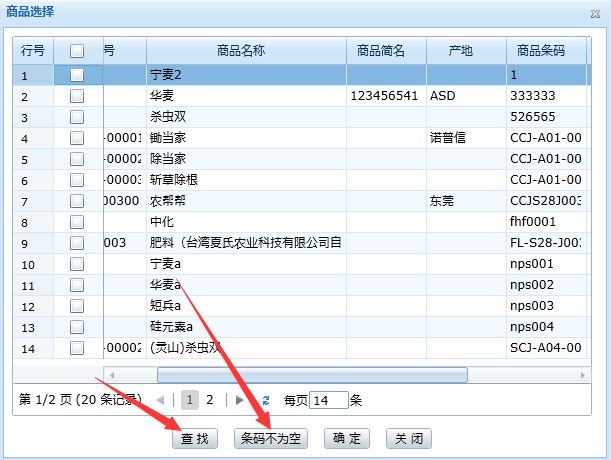Go to page 2 of results
This screenshot has width=611, height=460.
pos(210,400)
